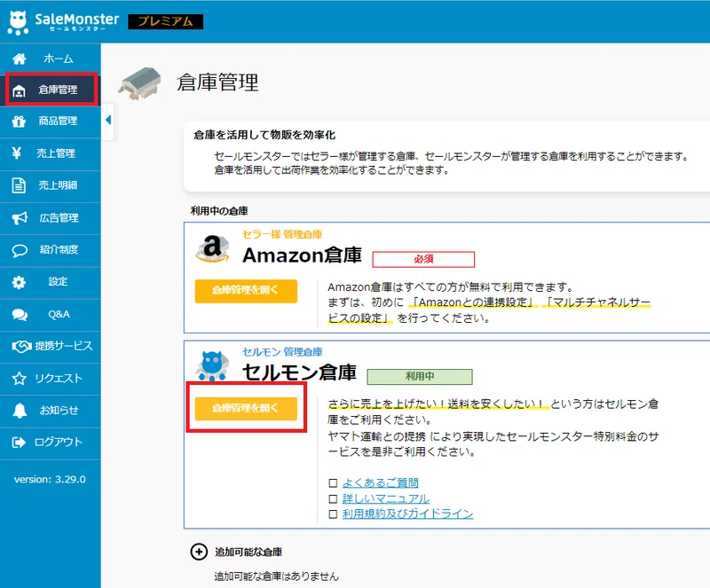Click the megaphone icon for 広告管理
710x588 pixels.
point(20,218)
